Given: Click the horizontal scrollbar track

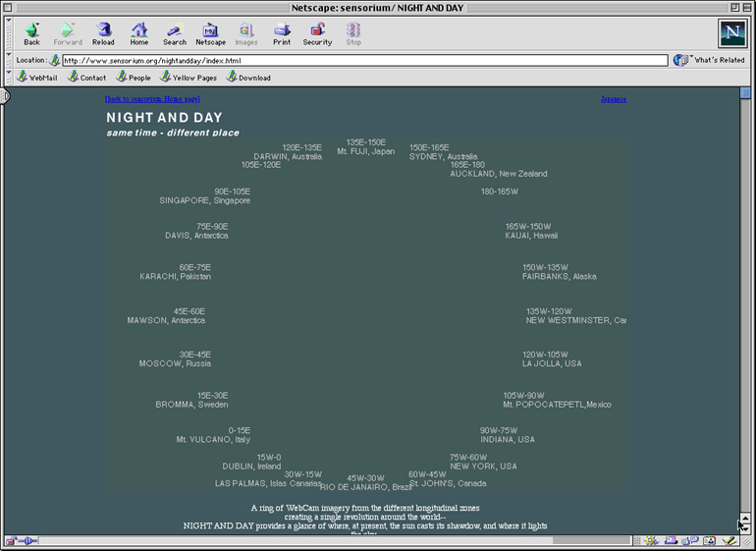Looking at the screenshot, I should coord(295,540).
